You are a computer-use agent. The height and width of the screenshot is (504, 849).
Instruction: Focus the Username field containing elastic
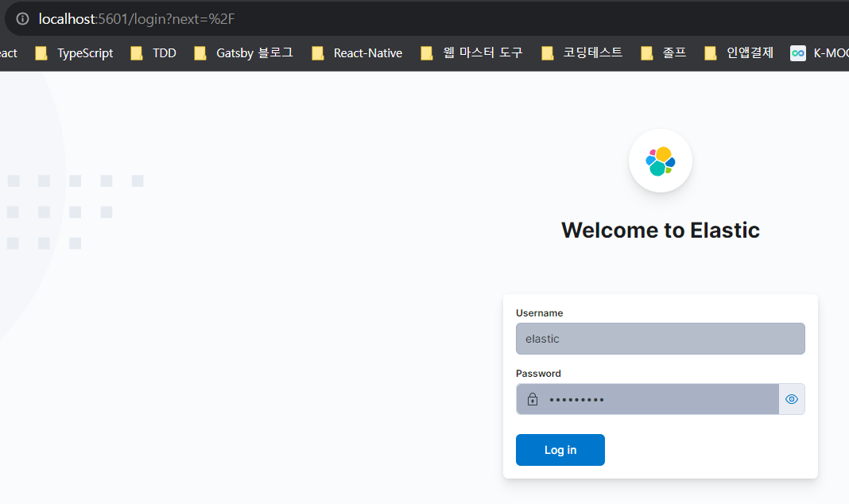(x=660, y=339)
